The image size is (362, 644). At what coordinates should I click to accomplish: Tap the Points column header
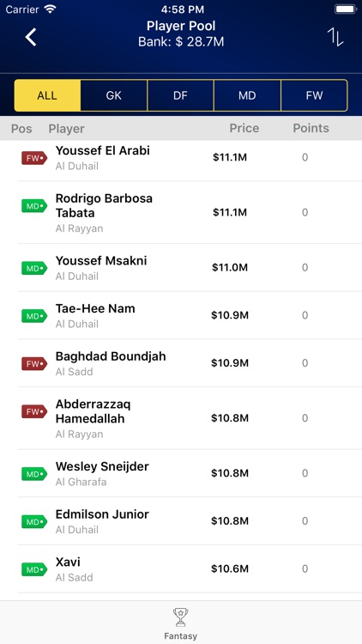[x=311, y=128]
